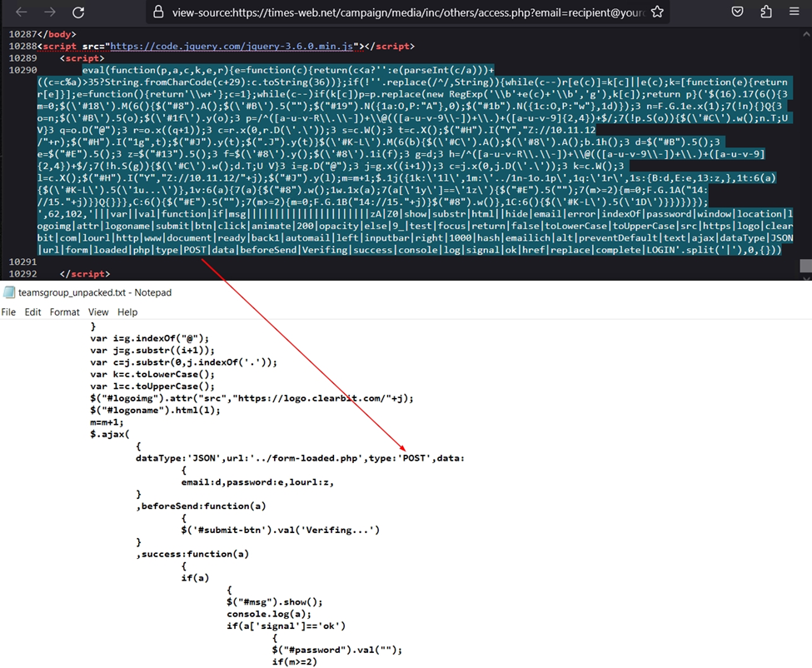Click source line number 10288

(x=22, y=46)
